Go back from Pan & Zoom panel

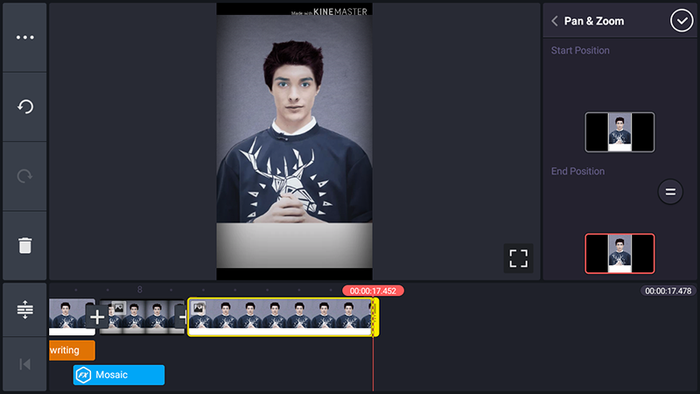click(554, 21)
